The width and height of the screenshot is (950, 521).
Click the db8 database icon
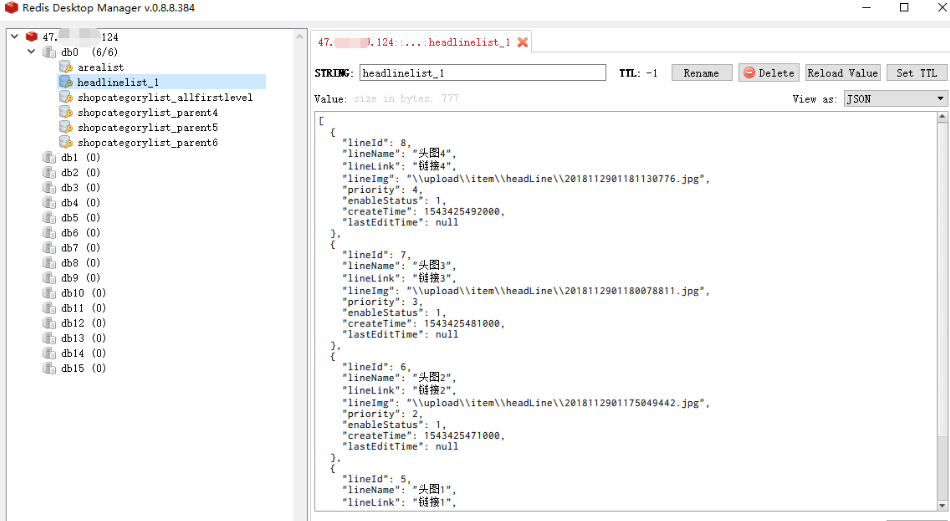[x=49, y=263]
